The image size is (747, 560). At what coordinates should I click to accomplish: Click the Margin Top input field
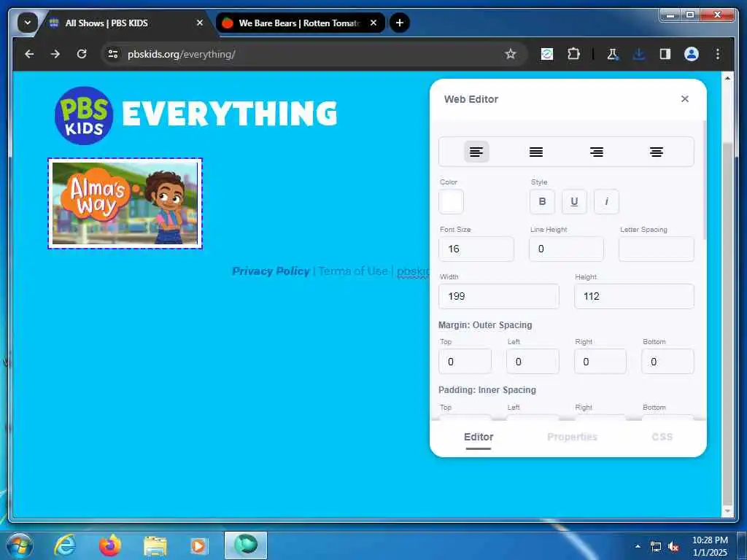tap(465, 362)
